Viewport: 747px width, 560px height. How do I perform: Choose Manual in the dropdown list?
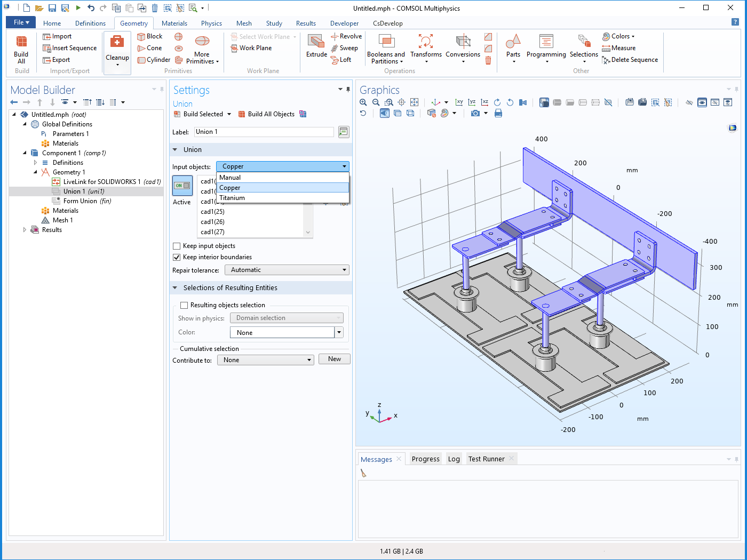[283, 178]
